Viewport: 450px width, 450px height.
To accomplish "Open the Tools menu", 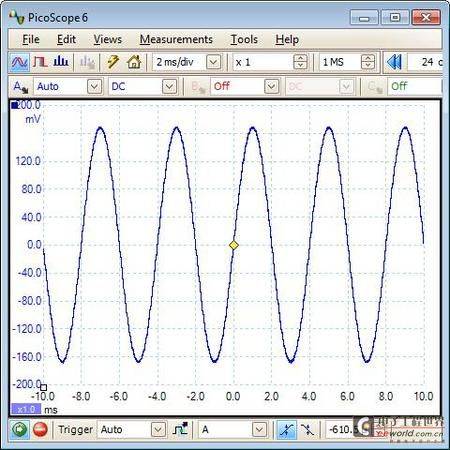I will coord(244,39).
